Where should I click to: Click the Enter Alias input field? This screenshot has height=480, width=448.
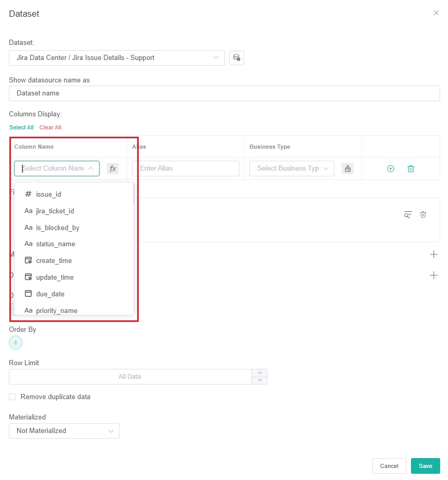pyautogui.click(x=185, y=169)
